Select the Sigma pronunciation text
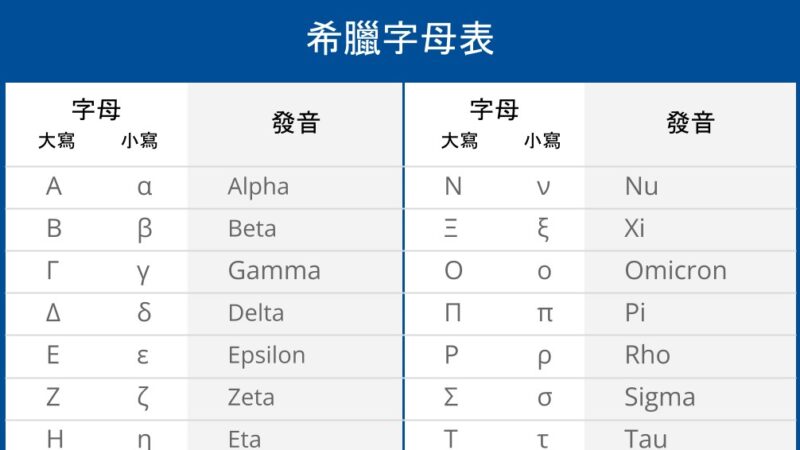Screen dimensions: 800x450 pyautogui.click(x=659, y=397)
